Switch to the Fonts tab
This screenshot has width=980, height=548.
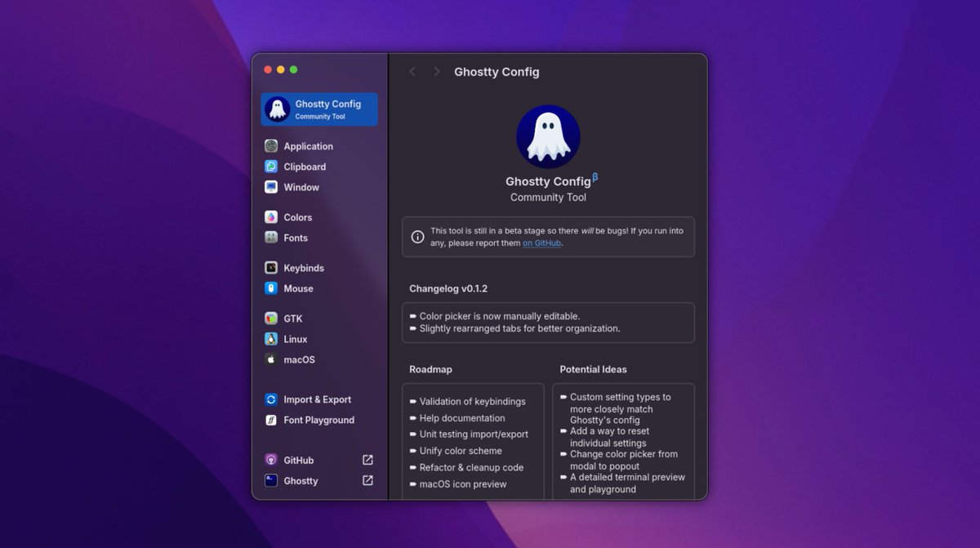(x=296, y=238)
